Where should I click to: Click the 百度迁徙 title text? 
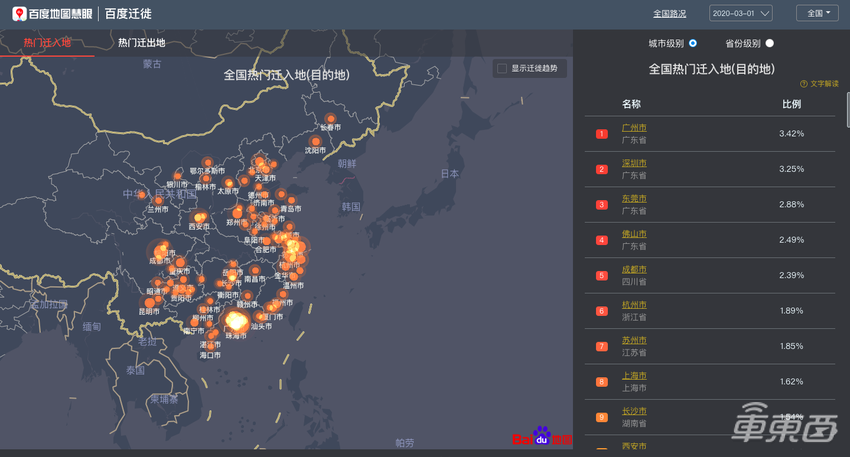coord(131,14)
